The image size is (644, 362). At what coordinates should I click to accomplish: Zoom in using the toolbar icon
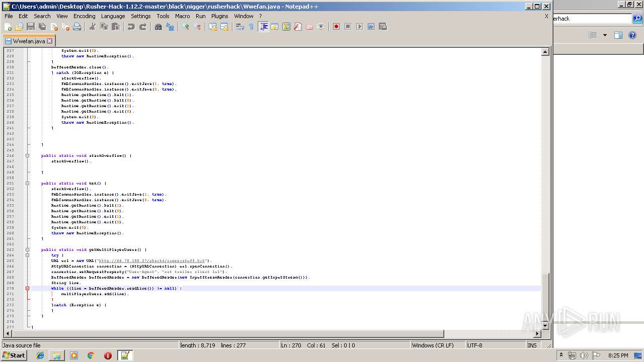pos(186,27)
